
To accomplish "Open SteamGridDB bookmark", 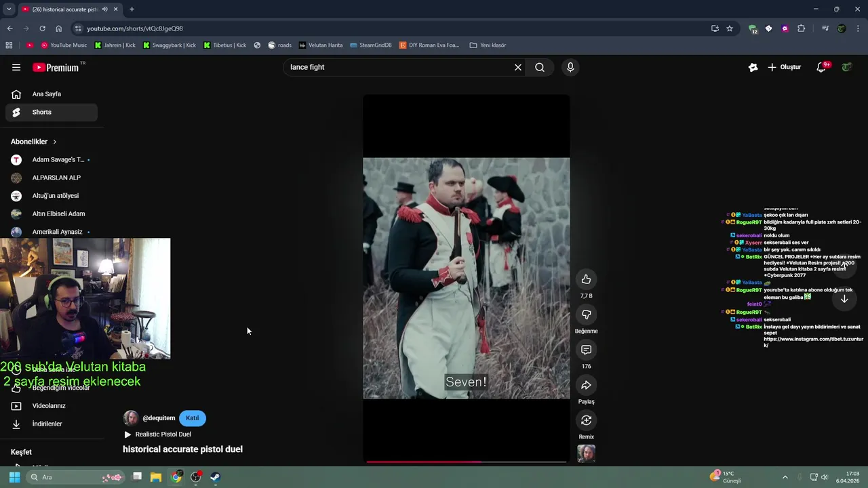I will pyautogui.click(x=371, y=45).
